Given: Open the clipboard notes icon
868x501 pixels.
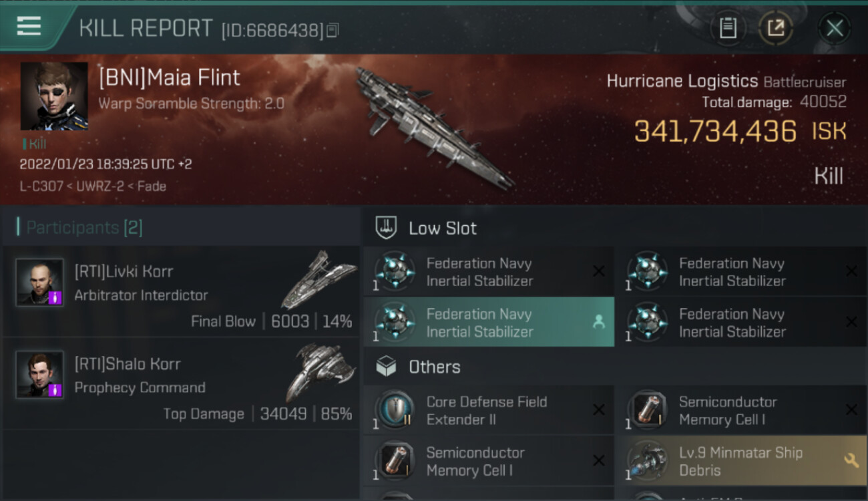Looking at the screenshot, I should coord(727,28).
